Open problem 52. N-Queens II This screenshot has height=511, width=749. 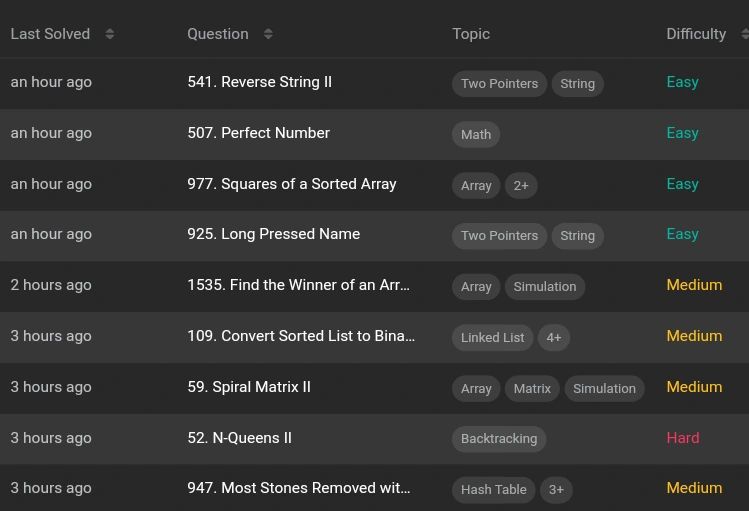tap(239, 438)
